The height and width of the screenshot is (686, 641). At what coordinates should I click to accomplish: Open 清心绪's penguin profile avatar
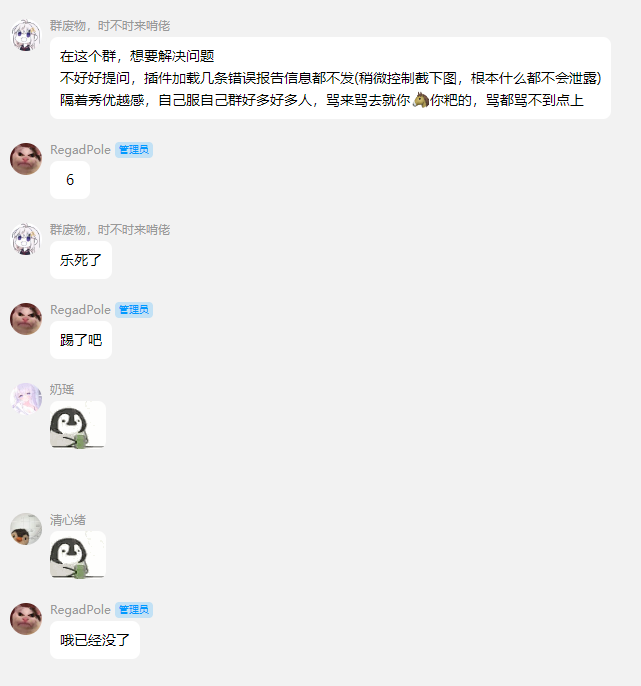26,529
